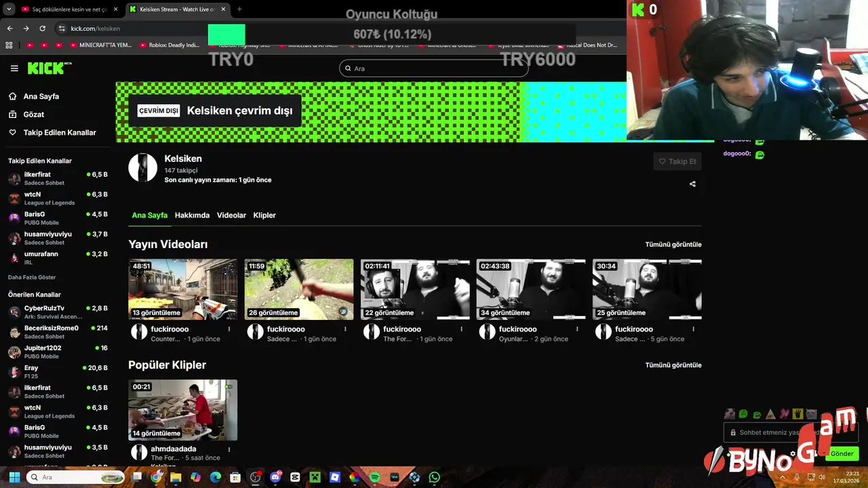The image size is (868, 488).
Task: Open WhatsApp from the taskbar
Action: tap(434, 477)
